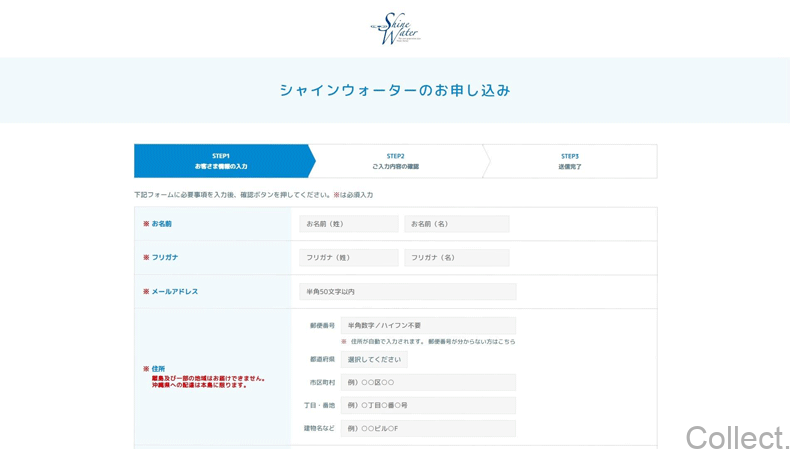The height and width of the screenshot is (449, 790).
Task: Click the 丁目・番地 input field
Action: 428,406
